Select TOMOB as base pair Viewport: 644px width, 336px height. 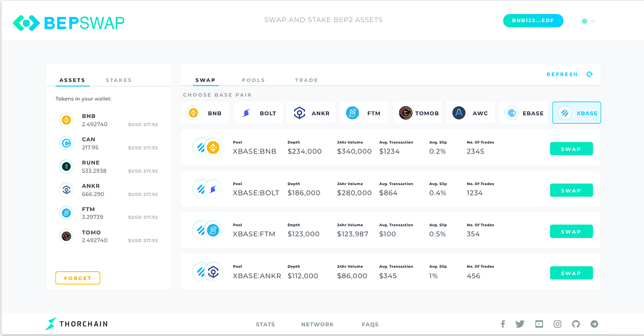click(x=418, y=113)
